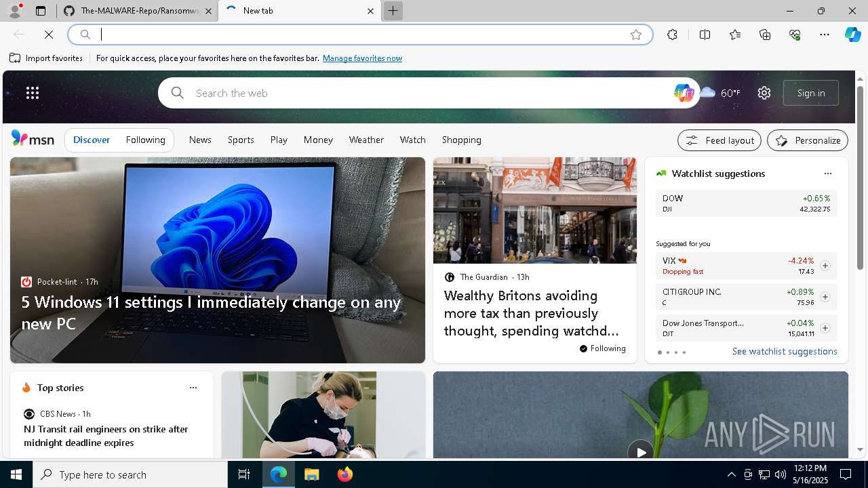
Task: Open Watchlist suggestions more options
Action: (x=827, y=174)
